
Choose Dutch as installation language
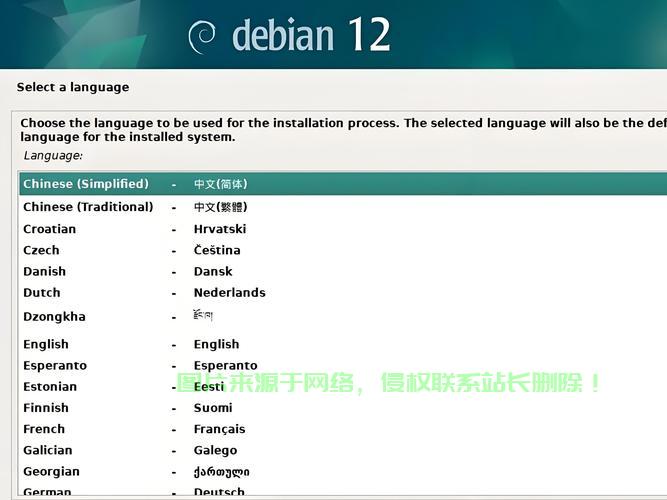(x=343, y=293)
